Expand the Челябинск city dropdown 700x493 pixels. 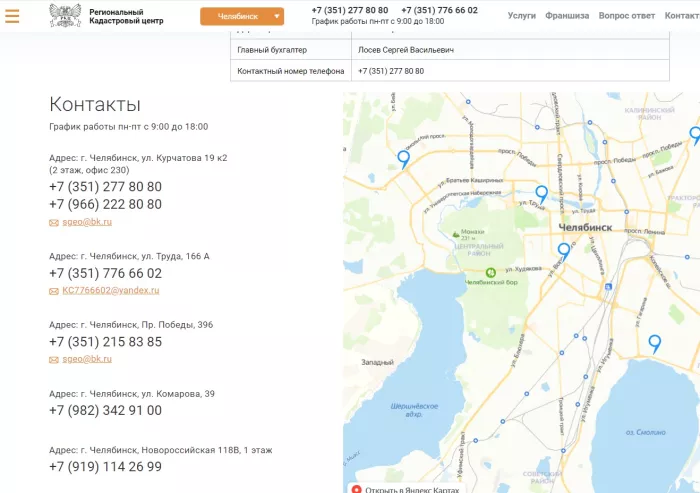[242, 16]
